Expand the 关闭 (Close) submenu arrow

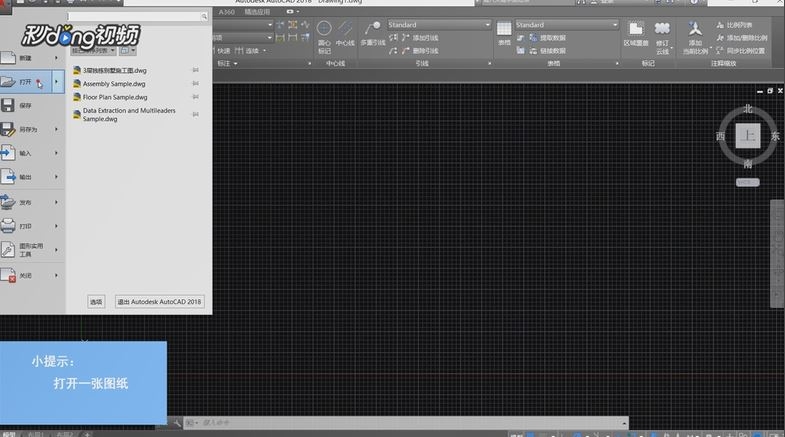click(x=56, y=275)
